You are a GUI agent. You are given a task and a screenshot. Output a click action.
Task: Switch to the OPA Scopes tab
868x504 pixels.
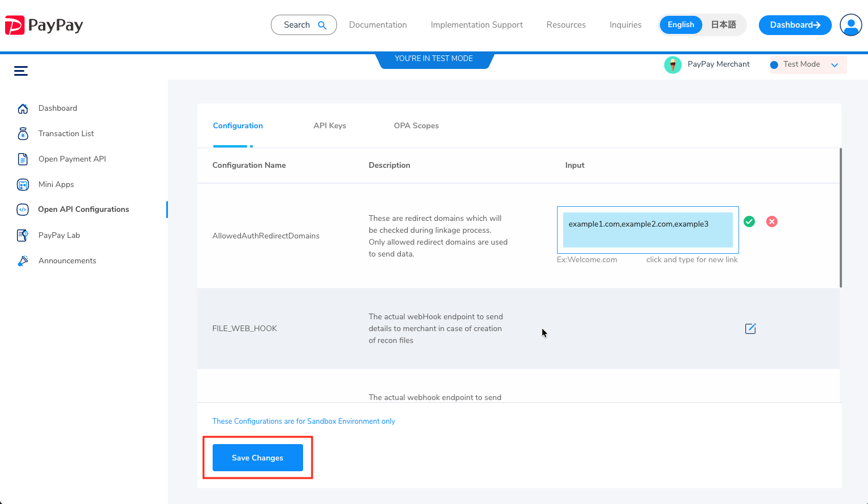point(416,126)
